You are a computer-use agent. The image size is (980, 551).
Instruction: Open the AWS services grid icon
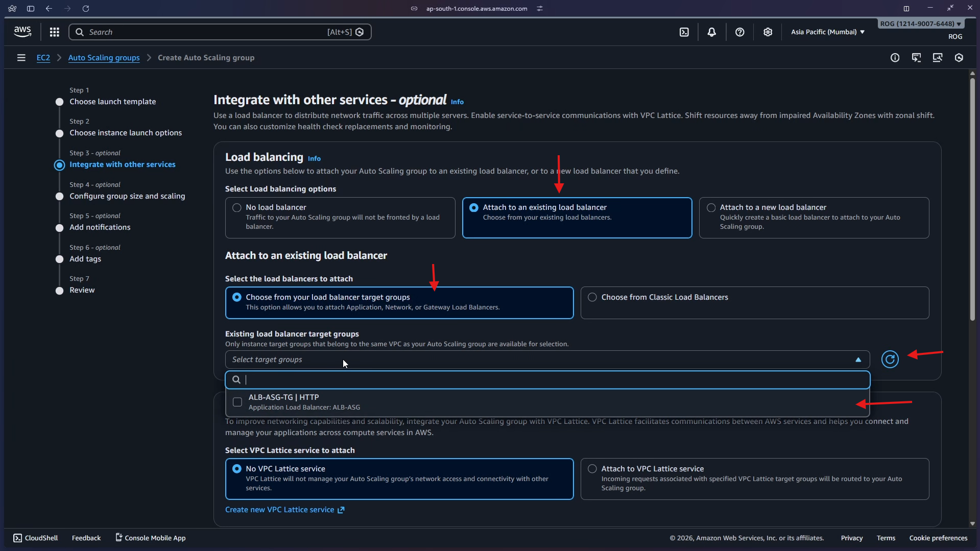[54, 32]
